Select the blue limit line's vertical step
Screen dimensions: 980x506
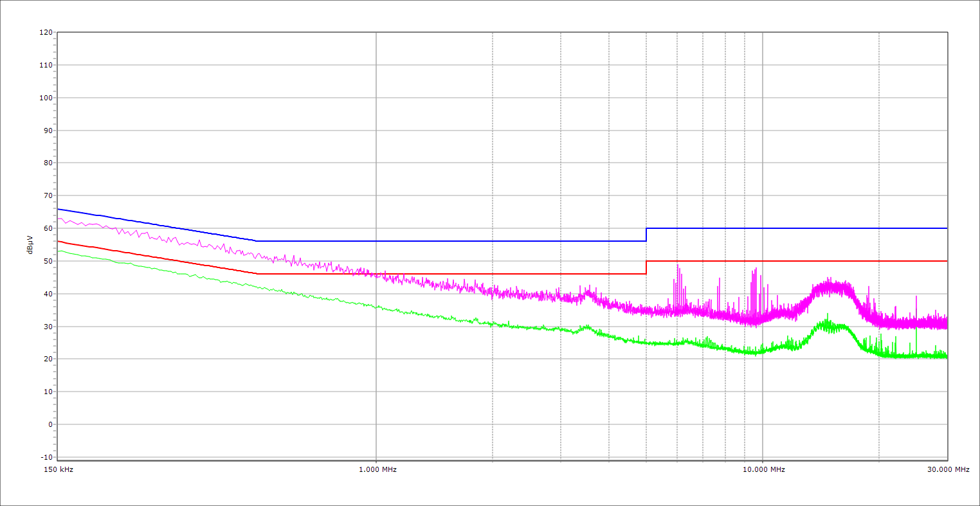(x=646, y=235)
